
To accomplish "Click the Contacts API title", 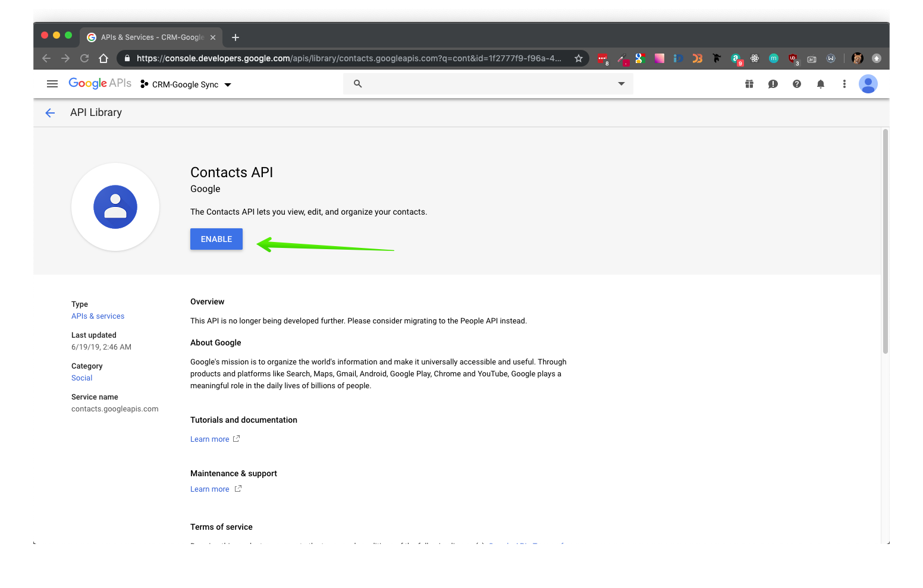I will click(231, 172).
